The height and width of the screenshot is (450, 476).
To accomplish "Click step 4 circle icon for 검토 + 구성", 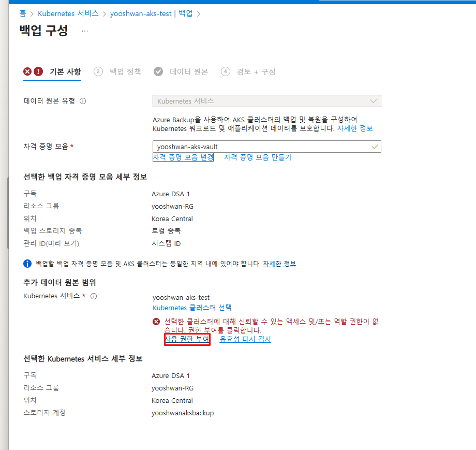I will point(225,71).
